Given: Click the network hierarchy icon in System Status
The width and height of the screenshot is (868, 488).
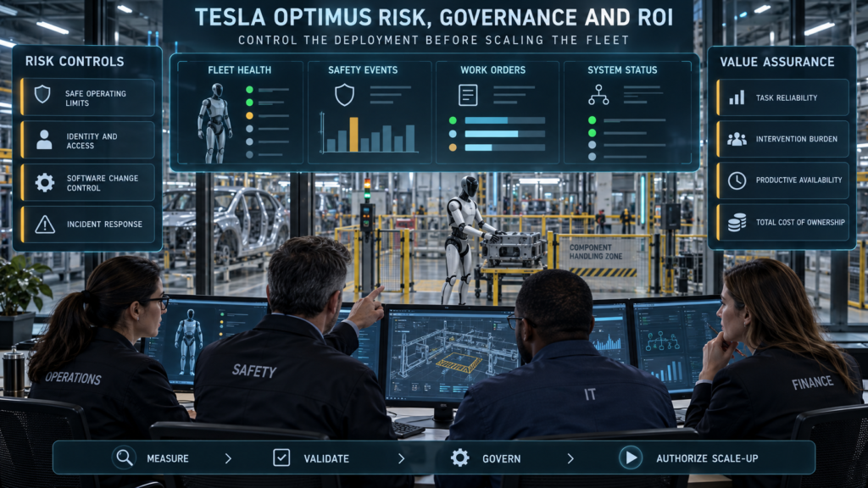Looking at the screenshot, I should 598,95.
